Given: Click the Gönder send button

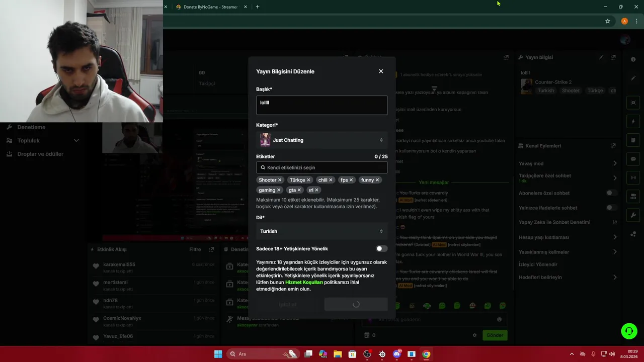Looking at the screenshot, I should (495, 335).
